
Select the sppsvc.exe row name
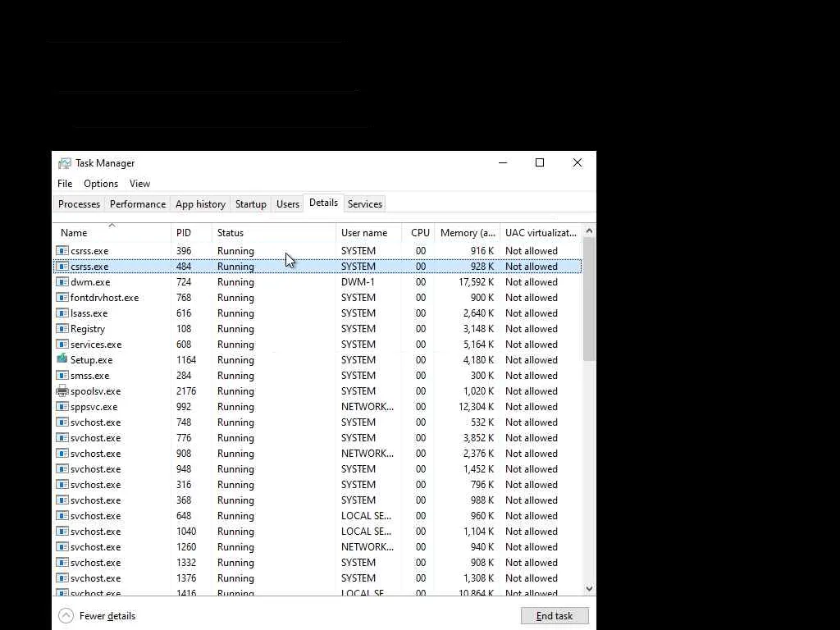pos(94,407)
